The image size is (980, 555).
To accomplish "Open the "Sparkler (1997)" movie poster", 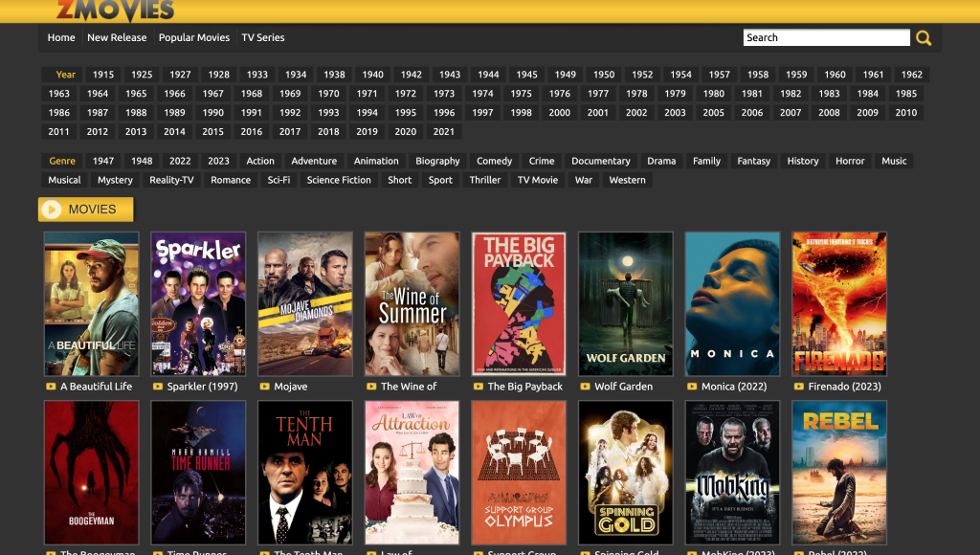I will 198,303.
